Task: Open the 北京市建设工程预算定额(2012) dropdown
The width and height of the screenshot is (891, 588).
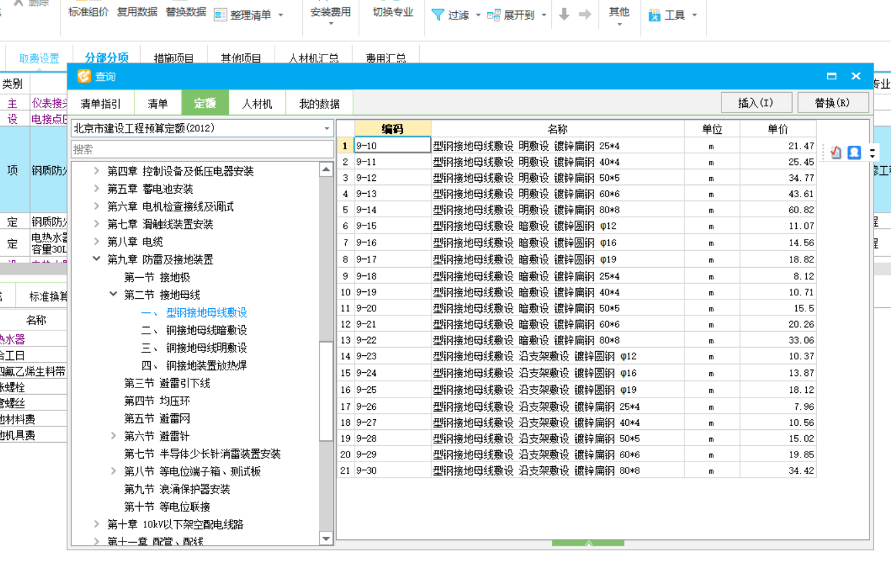Action: [x=327, y=128]
